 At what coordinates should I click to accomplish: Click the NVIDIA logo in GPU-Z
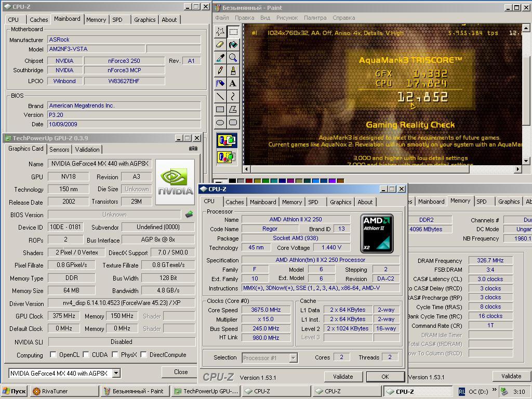[175, 182]
